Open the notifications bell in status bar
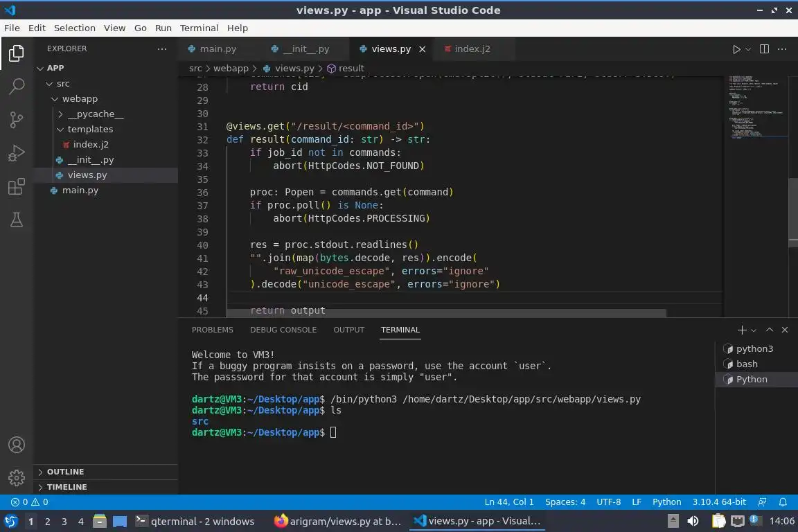Image resolution: width=798 pixels, height=532 pixels. 783,502
